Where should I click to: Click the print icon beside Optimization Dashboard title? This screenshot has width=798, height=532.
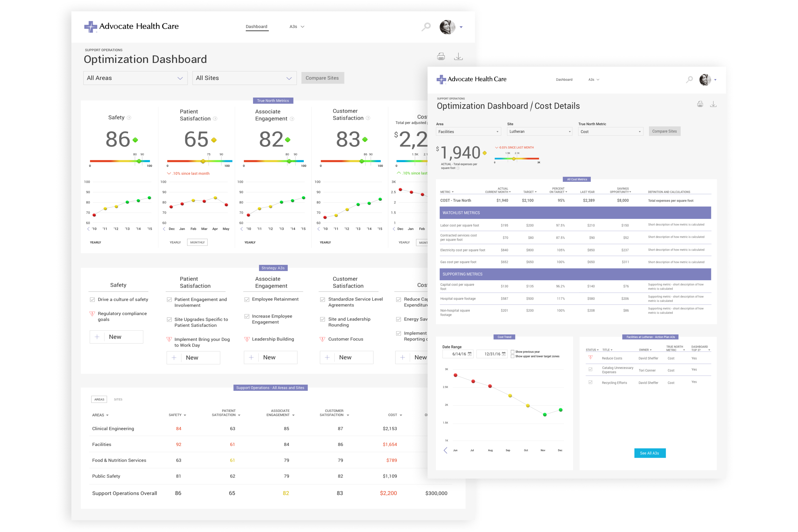click(441, 56)
